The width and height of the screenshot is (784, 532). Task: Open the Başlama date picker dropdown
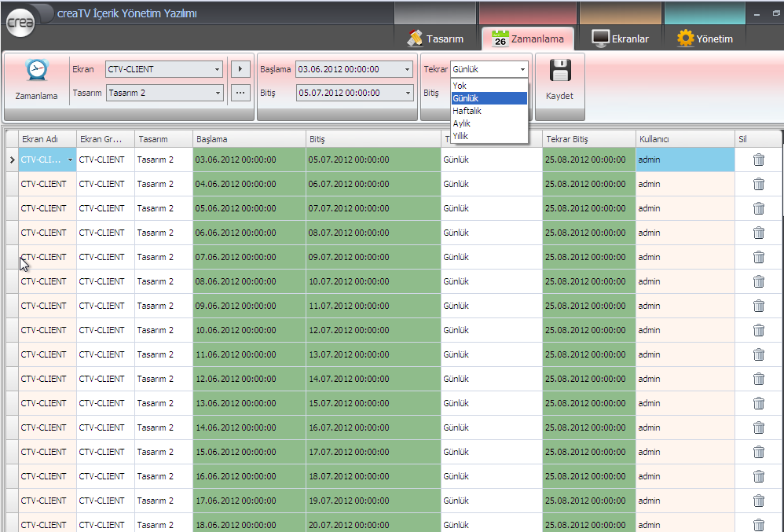tap(406, 69)
